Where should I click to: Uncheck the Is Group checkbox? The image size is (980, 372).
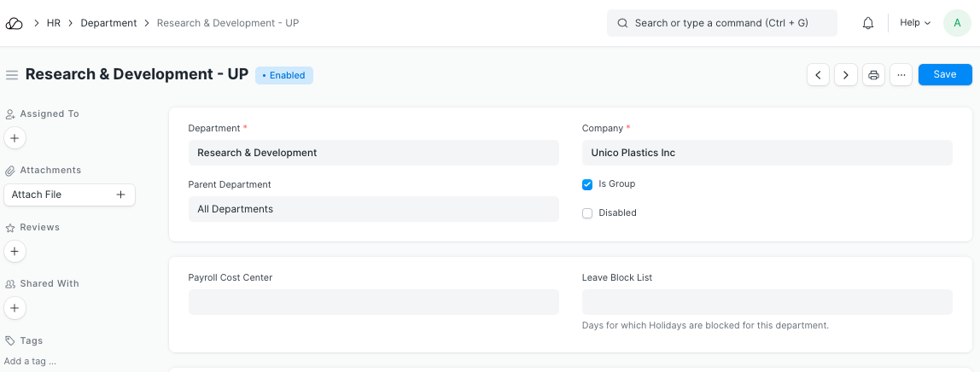tap(587, 184)
